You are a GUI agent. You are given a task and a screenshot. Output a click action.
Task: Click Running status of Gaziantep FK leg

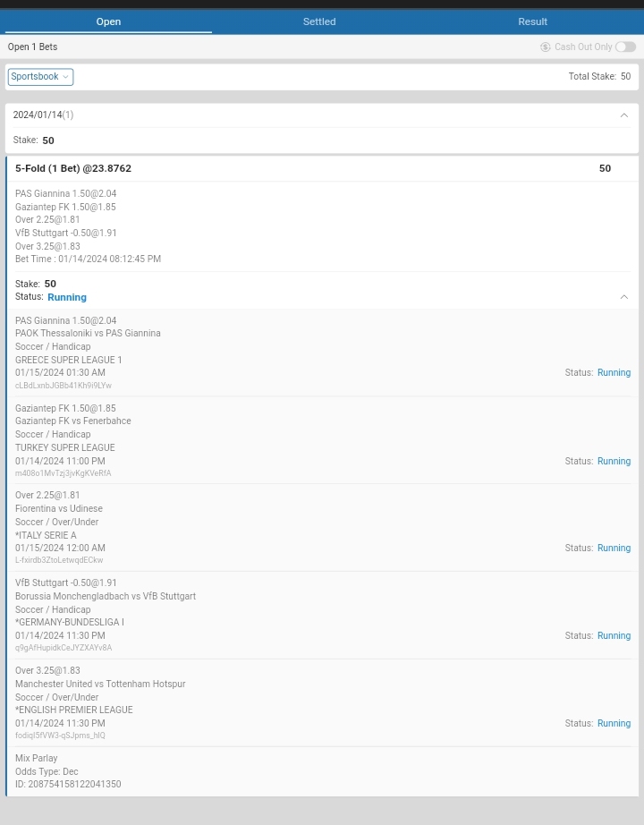click(x=614, y=462)
